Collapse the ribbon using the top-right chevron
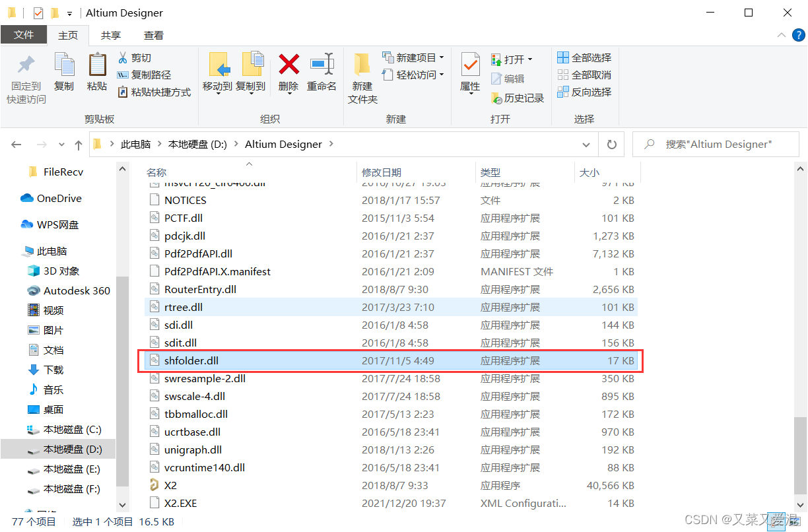The height and width of the screenshot is (532, 808). pos(780,35)
